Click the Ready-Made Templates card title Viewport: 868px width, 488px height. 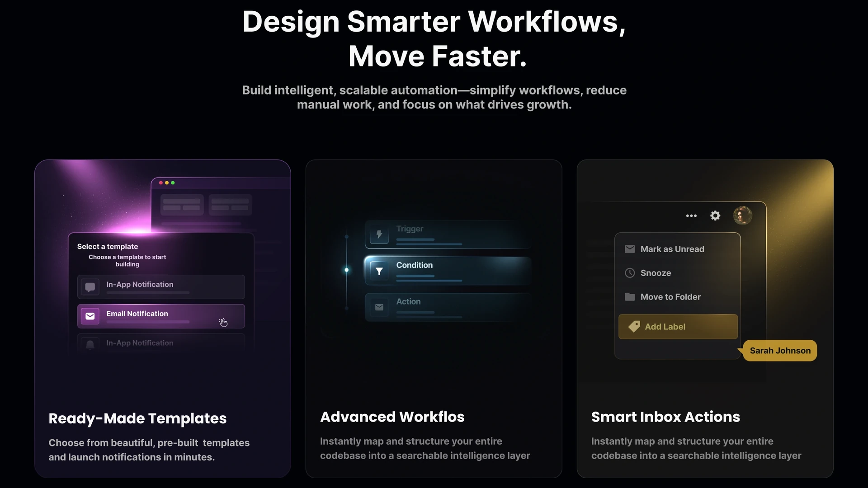(137, 419)
